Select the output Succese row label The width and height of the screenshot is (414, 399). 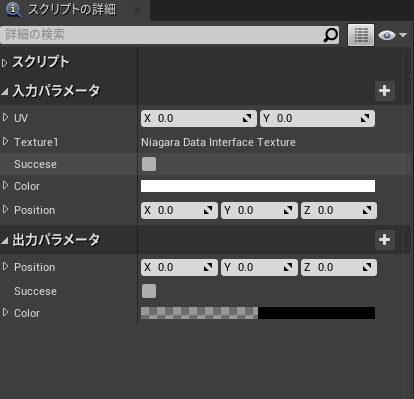[35, 291]
